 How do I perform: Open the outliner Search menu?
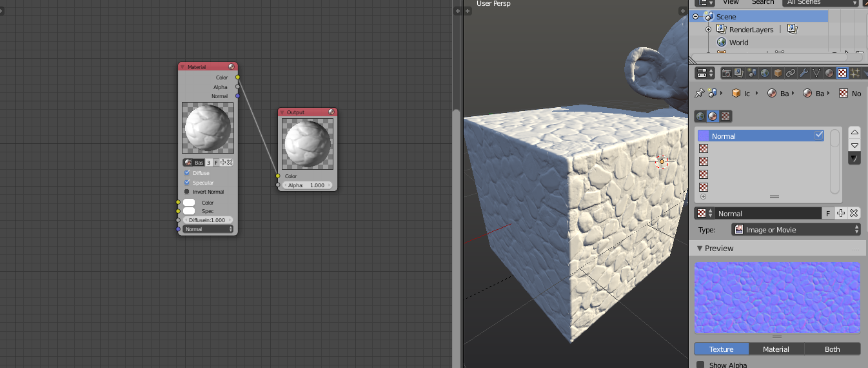pyautogui.click(x=762, y=3)
